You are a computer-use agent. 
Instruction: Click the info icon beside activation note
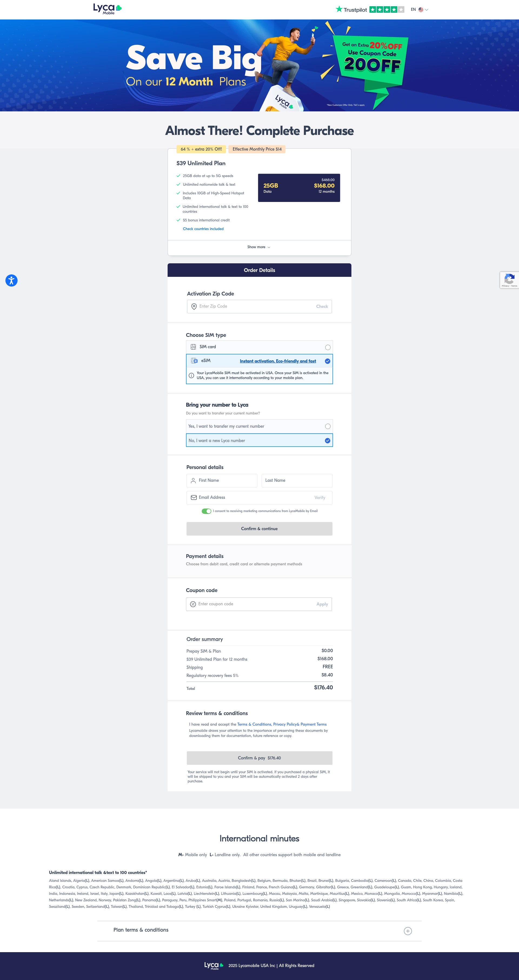click(x=191, y=376)
